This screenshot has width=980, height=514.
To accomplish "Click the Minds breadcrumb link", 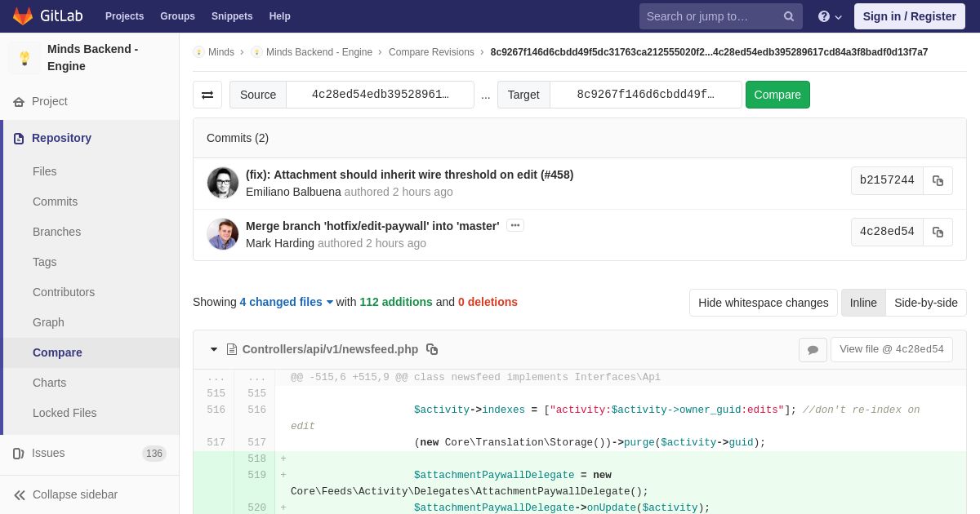I will pyautogui.click(x=221, y=52).
